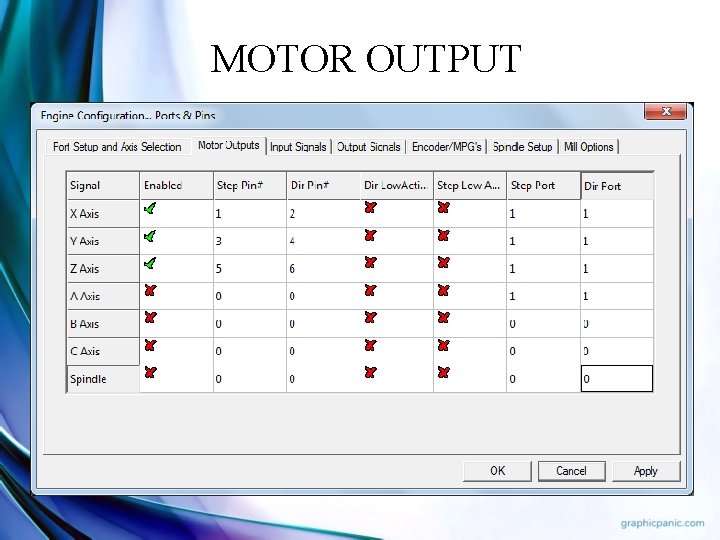The width and height of the screenshot is (720, 540).
Task: Open the Spindle Setup tab
Action: click(523, 147)
